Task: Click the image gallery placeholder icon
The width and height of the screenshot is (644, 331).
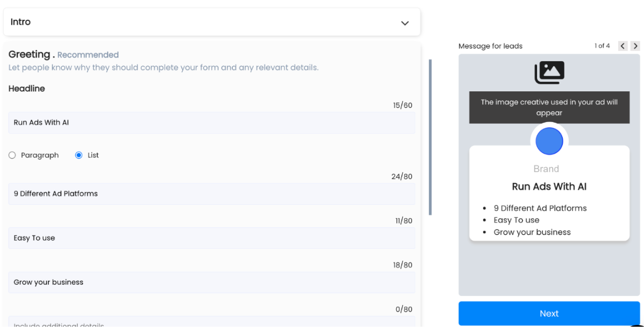Action: [x=549, y=73]
